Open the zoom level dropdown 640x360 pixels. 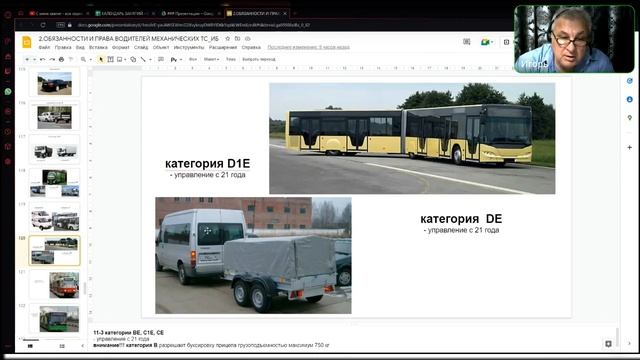[x=90, y=60]
